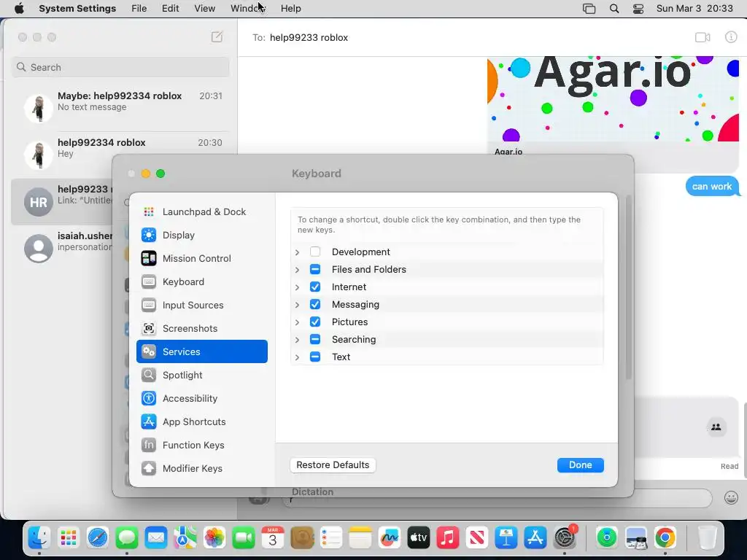This screenshot has width=747, height=560.
Task: Open Launchpad & Dock shortcuts category
Action: (x=202, y=212)
